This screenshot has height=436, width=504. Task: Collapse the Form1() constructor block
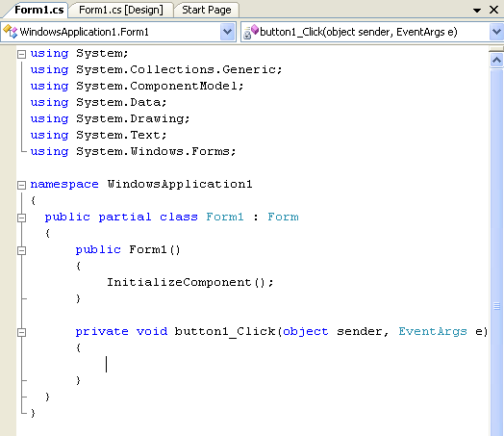pyautogui.click(x=21, y=250)
